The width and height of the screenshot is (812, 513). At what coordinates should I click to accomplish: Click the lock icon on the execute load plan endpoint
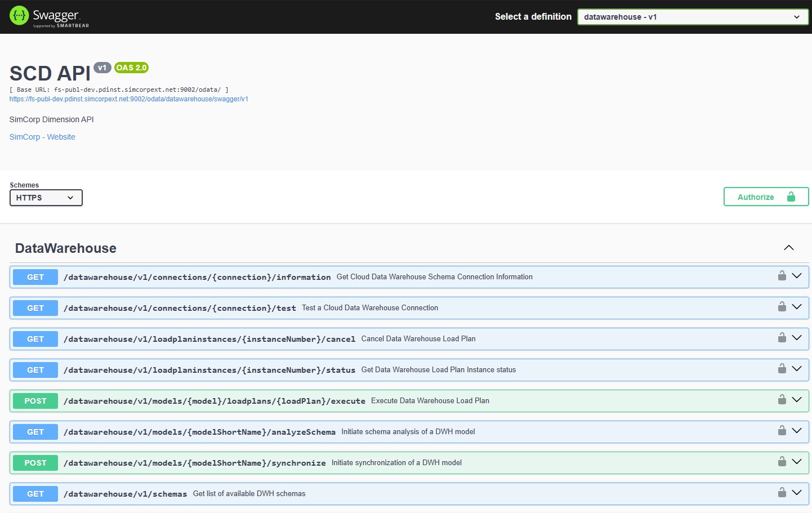pyautogui.click(x=782, y=400)
